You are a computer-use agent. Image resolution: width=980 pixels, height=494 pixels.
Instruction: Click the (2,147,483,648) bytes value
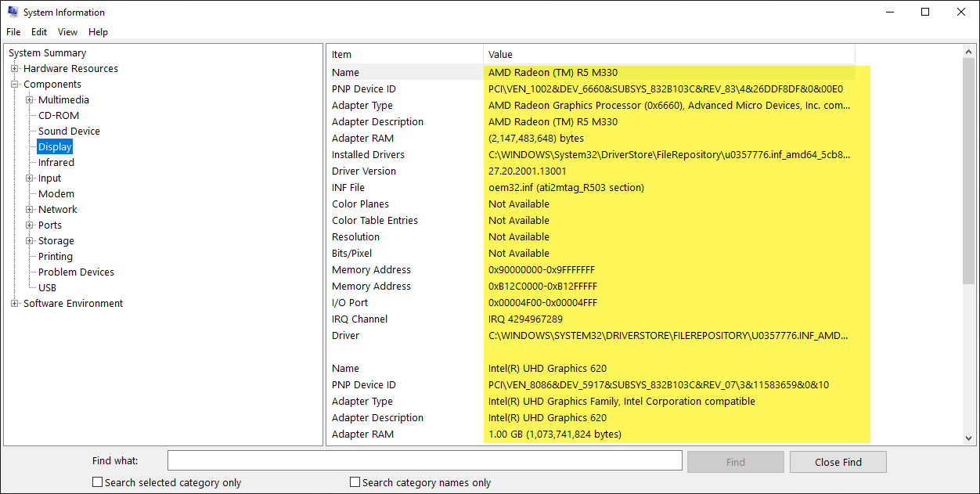coord(536,138)
